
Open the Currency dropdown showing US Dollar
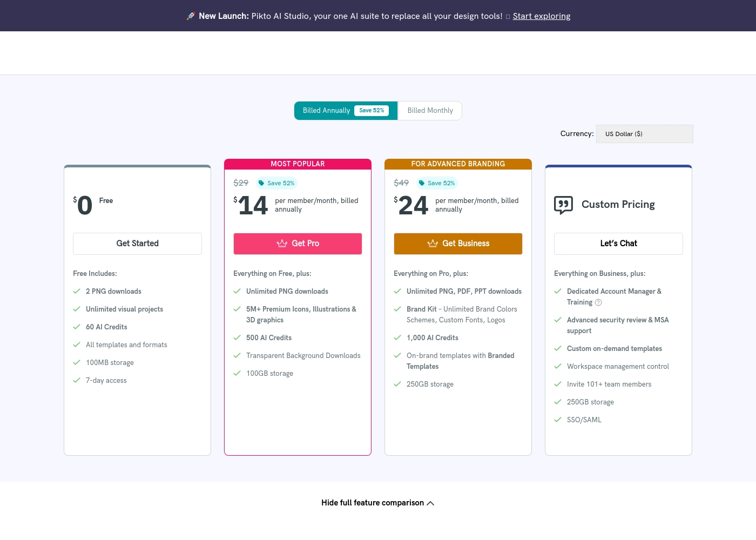tap(645, 134)
